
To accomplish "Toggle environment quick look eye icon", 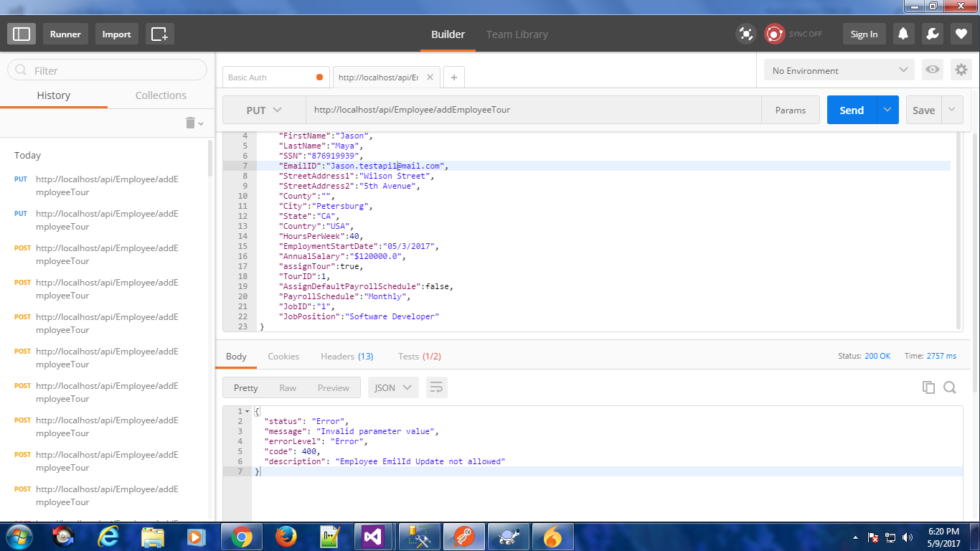I will 932,70.
